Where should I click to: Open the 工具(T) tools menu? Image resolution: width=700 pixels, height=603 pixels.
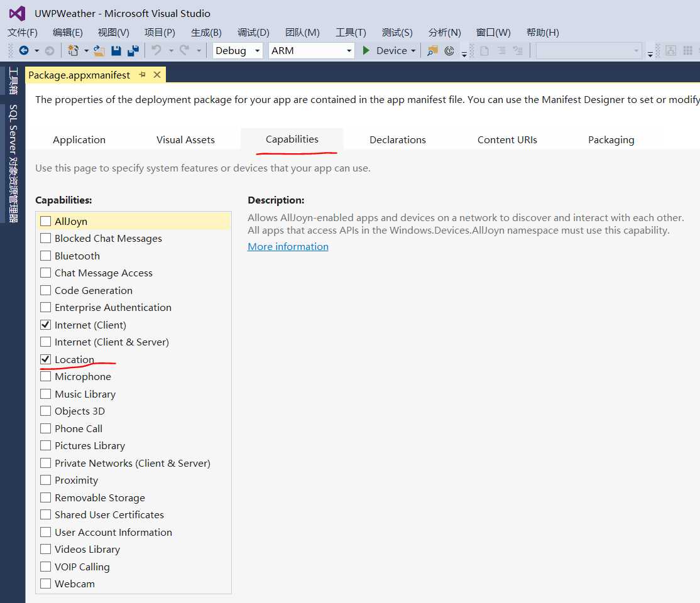(351, 33)
